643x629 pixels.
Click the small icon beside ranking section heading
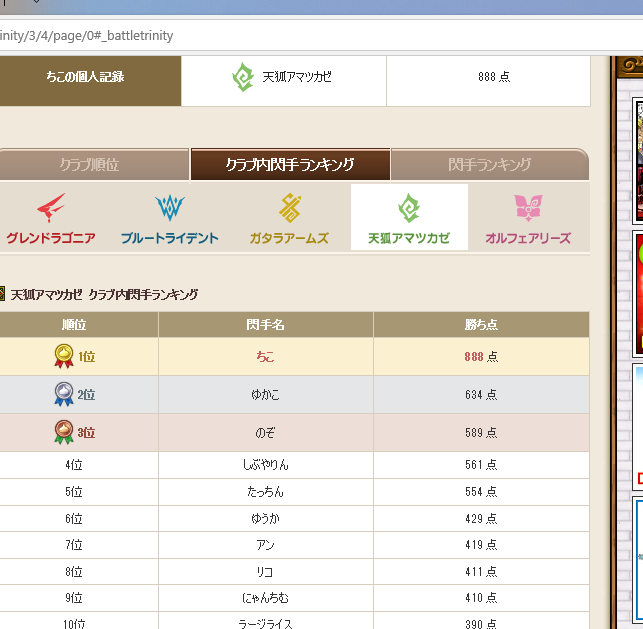tap(2, 294)
